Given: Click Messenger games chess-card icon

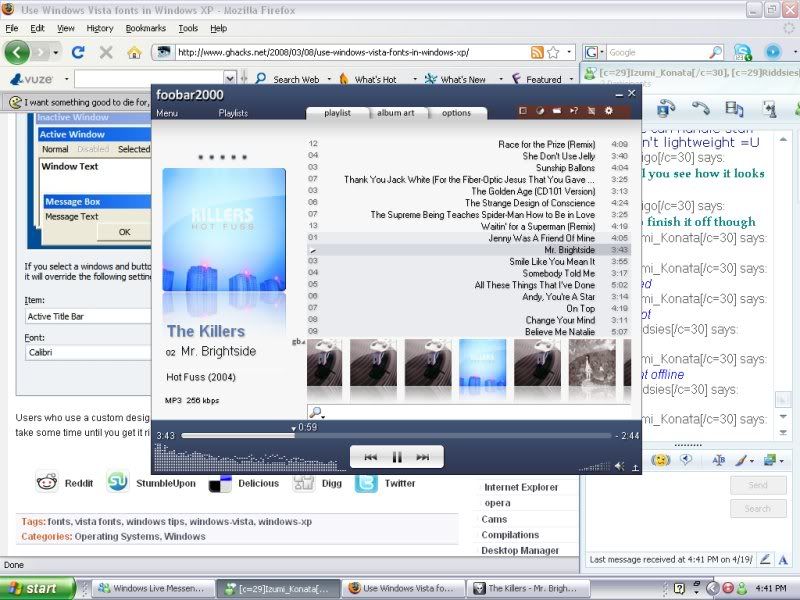Looking at the screenshot, I should click(x=769, y=109).
